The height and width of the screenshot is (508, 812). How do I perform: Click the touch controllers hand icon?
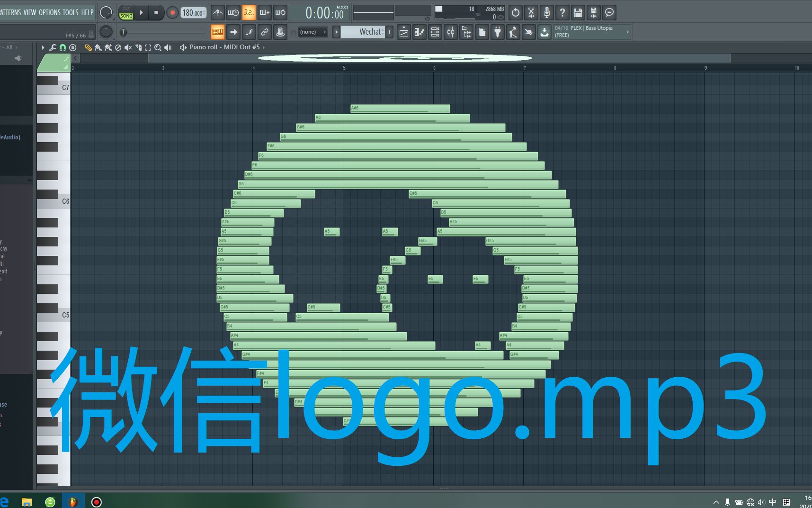(x=529, y=32)
